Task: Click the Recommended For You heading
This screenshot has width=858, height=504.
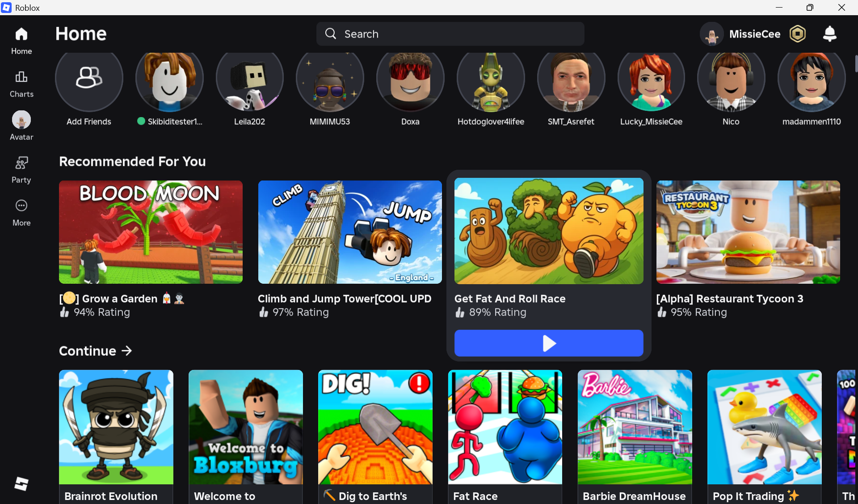Action: tap(132, 161)
